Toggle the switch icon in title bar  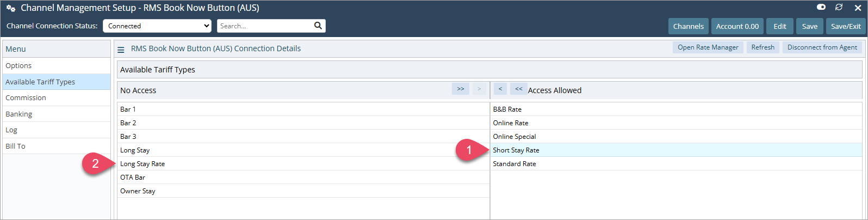[x=821, y=7]
